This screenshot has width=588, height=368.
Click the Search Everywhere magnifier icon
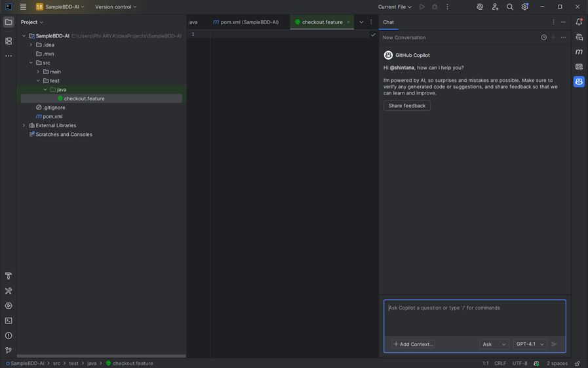pos(510,7)
